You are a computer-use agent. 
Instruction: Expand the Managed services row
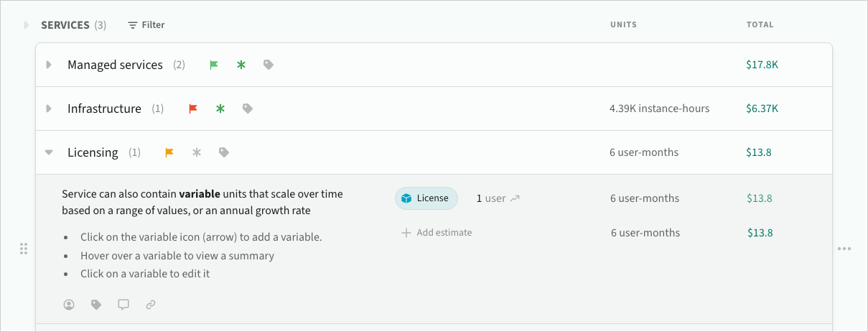[49, 65]
